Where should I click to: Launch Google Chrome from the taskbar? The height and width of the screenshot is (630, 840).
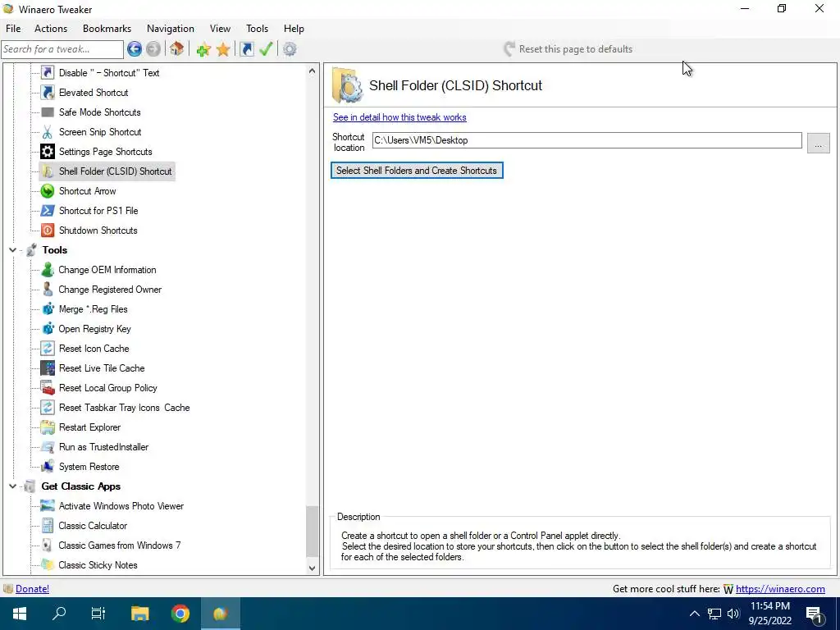pyautogui.click(x=180, y=614)
